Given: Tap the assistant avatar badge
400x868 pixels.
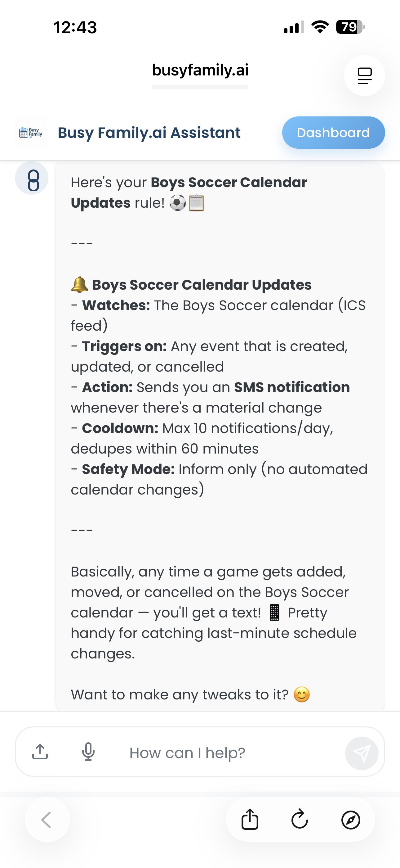Looking at the screenshot, I should (32, 178).
